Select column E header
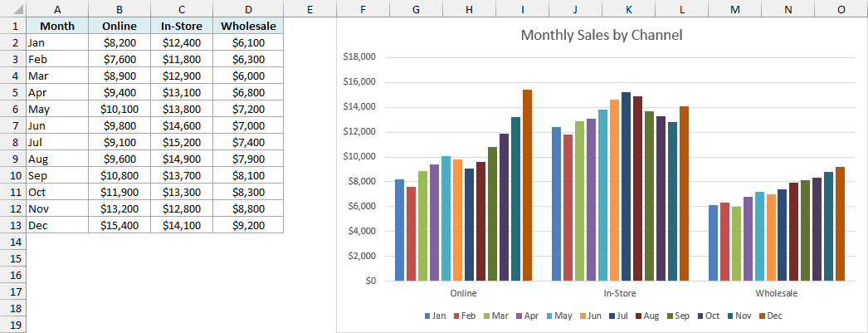The width and height of the screenshot is (868, 333). [x=310, y=9]
